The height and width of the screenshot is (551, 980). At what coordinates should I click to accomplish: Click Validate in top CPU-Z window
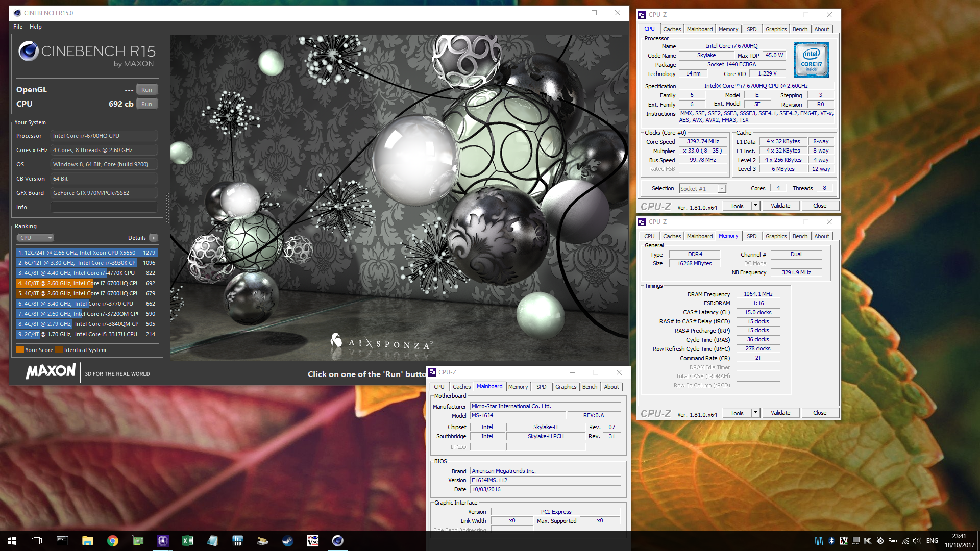click(x=780, y=206)
